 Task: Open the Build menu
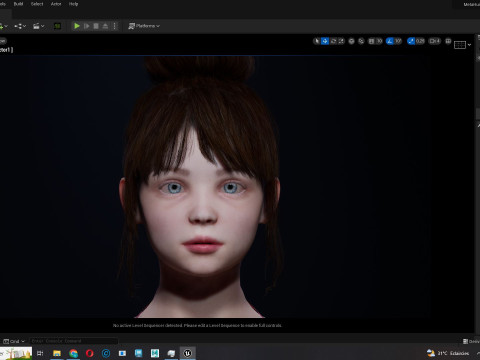[18, 4]
